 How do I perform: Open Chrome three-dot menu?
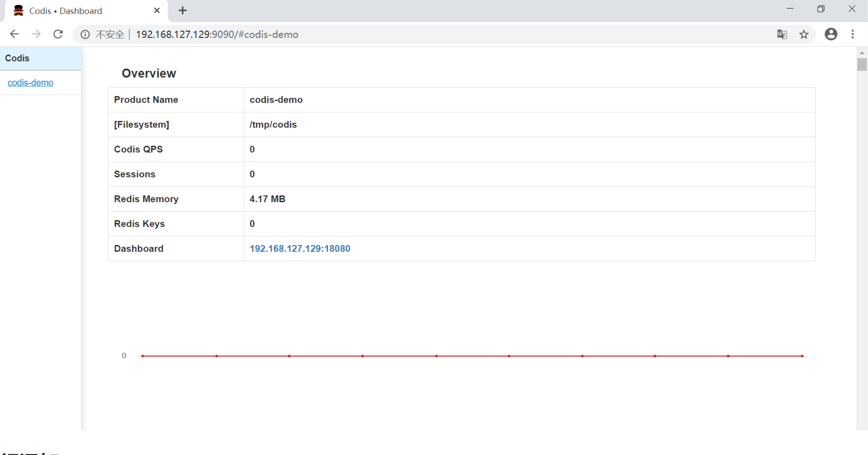coord(853,34)
